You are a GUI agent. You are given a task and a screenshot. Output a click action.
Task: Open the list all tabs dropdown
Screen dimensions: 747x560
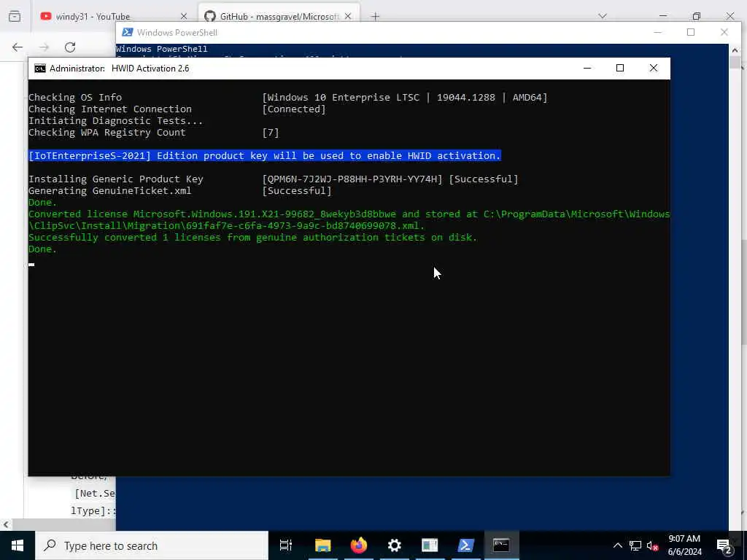point(603,16)
